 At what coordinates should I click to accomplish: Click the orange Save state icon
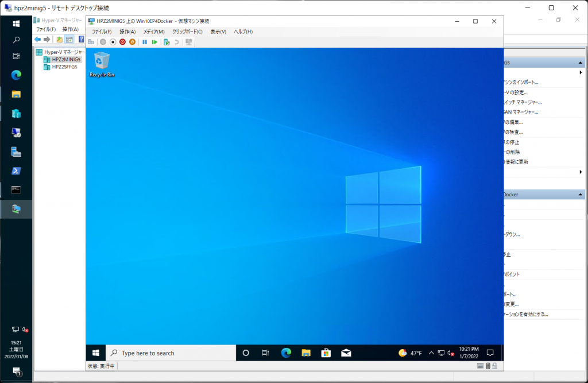132,42
